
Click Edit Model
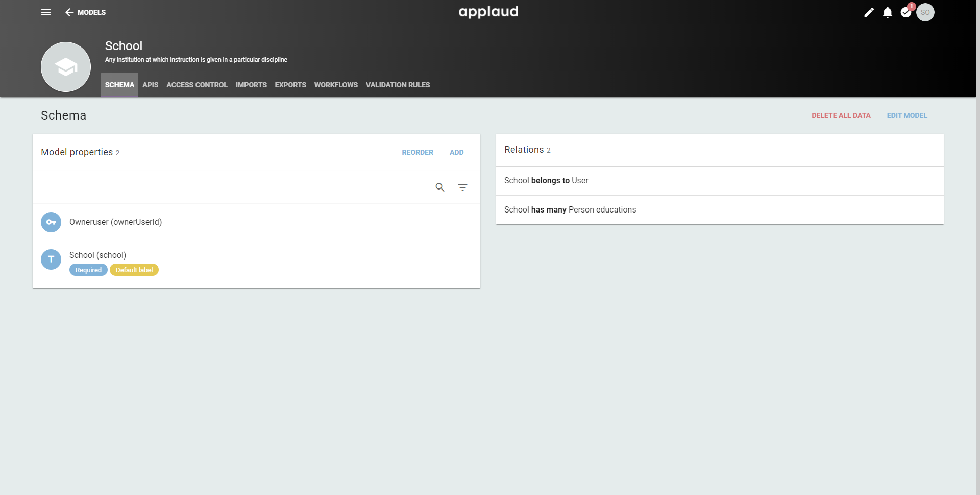tap(907, 115)
